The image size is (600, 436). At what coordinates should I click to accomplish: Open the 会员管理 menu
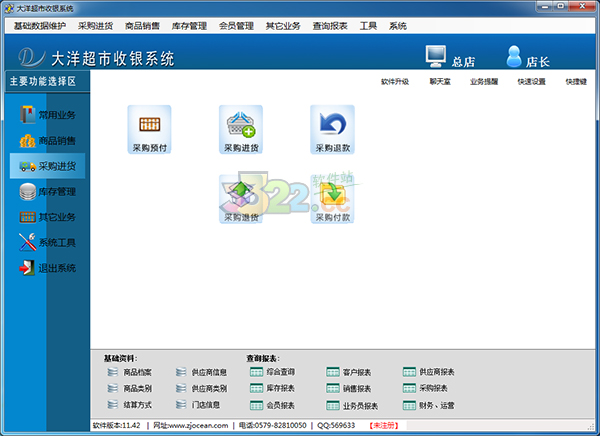(x=236, y=26)
